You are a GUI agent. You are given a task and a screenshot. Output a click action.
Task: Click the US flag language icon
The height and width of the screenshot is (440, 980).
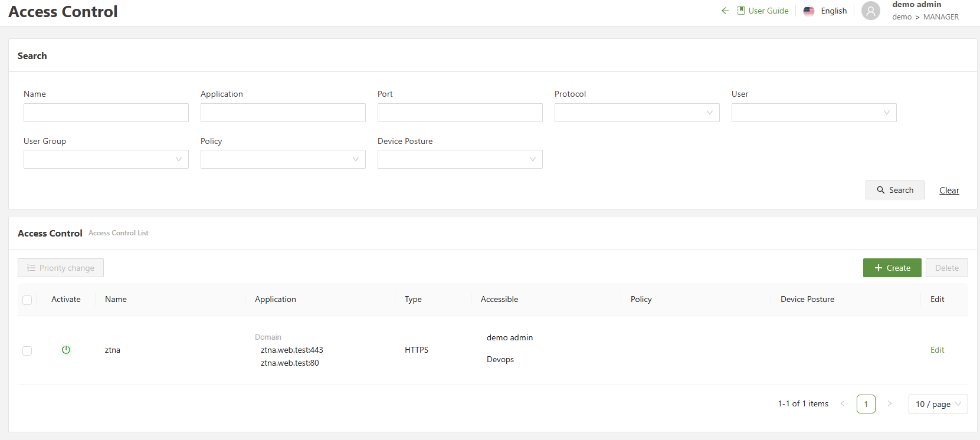coord(809,11)
